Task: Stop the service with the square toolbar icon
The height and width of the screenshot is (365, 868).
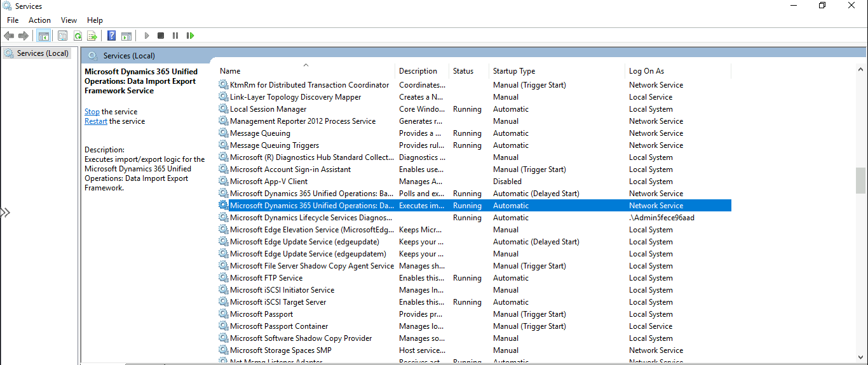Action: (161, 36)
